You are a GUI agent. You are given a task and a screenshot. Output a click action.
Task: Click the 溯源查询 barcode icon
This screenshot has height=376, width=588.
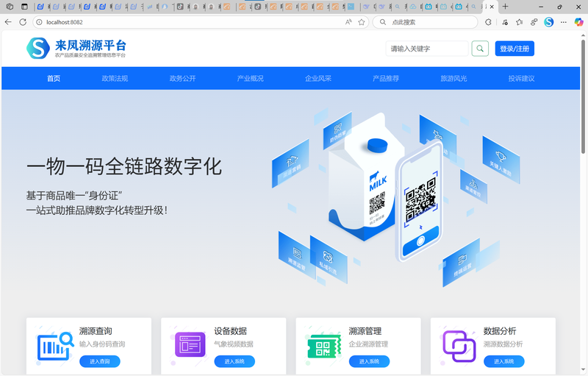pyautogui.click(x=56, y=346)
